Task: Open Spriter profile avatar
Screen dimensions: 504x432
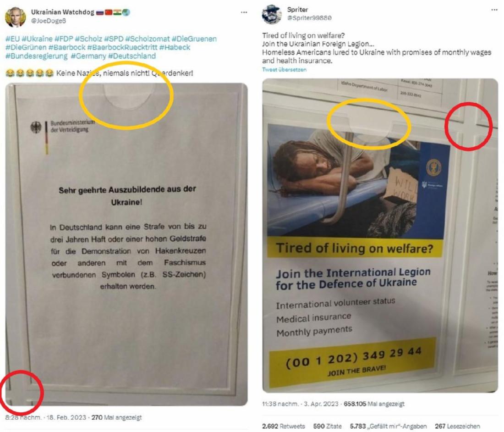Action: [x=272, y=15]
